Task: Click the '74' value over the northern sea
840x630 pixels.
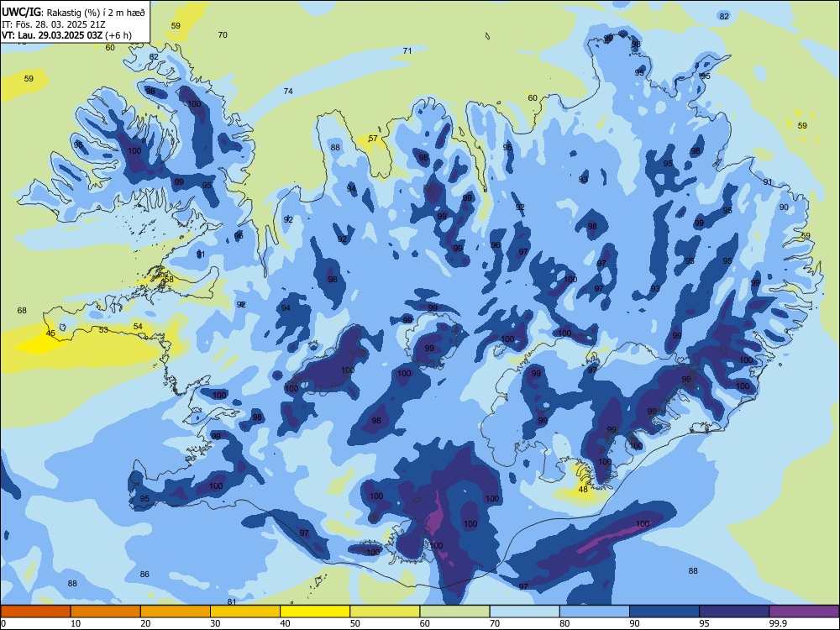Action: click(288, 91)
